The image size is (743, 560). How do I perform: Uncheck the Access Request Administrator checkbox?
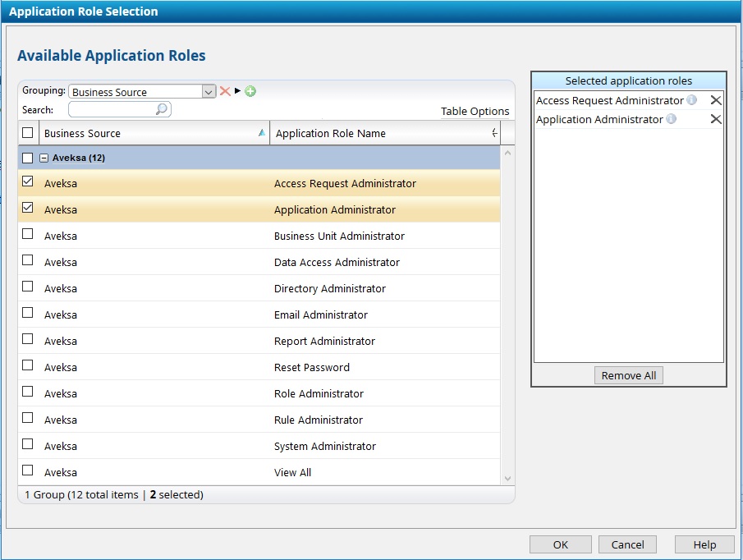click(x=28, y=182)
